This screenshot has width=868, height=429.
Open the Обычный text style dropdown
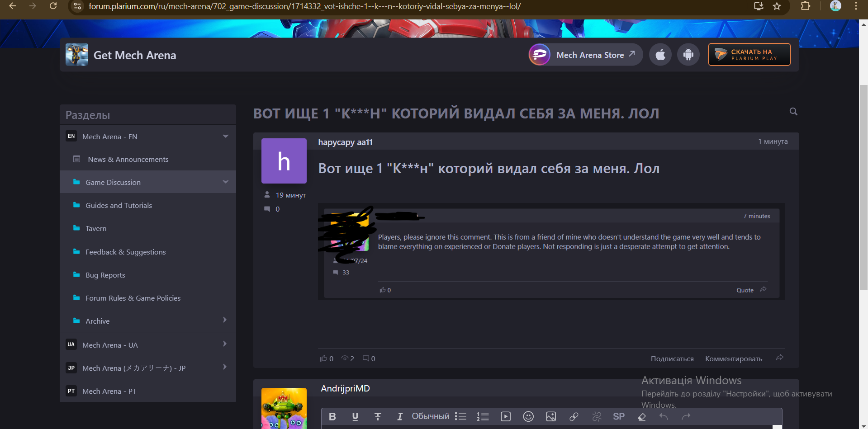(430, 416)
